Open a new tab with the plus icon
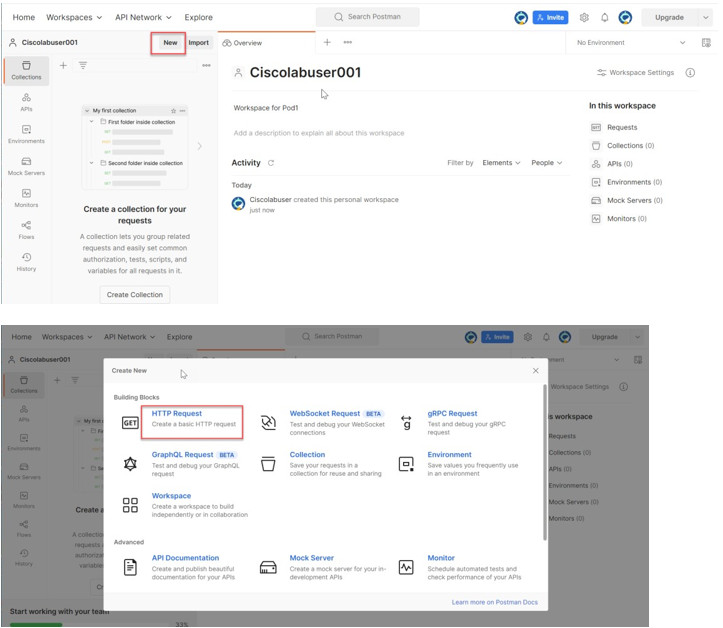The image size is (723, 628). [327, 42]
